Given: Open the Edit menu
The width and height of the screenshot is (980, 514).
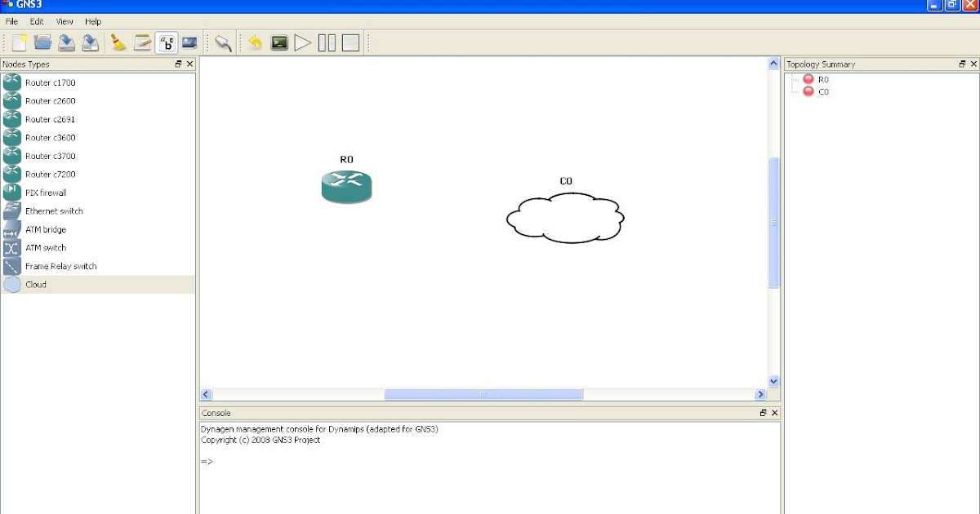Looking at the screenshot, I should pyautogui.click(x=37, y=21).
